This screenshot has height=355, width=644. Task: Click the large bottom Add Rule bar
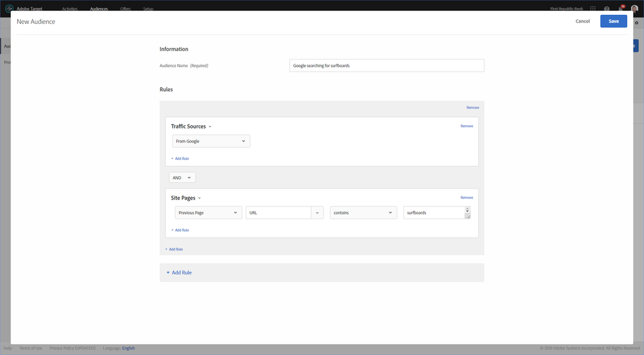[x=322, y=272]
